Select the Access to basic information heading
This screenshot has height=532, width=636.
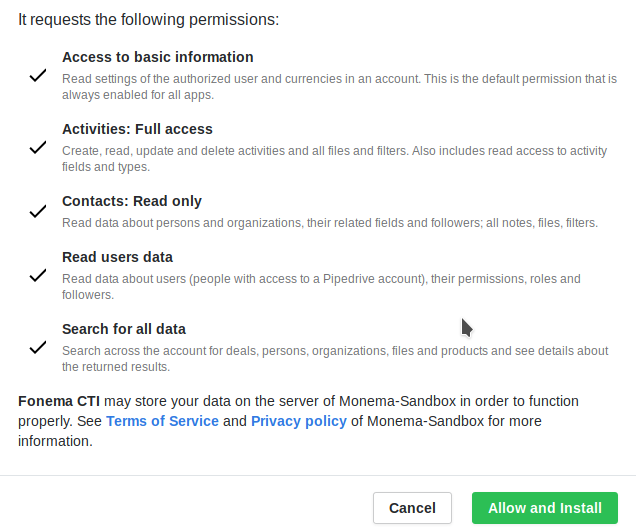coord(157,57)
